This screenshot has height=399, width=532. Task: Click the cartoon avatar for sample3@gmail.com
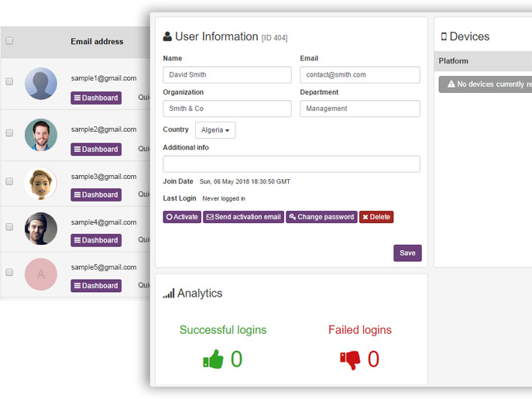pyautogui.click(x=41, y=183)
